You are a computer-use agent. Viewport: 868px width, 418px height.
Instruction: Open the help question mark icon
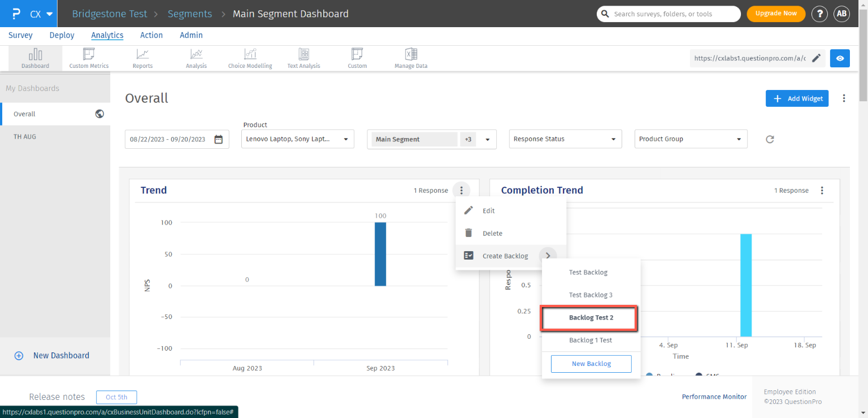tap(819, 14)
